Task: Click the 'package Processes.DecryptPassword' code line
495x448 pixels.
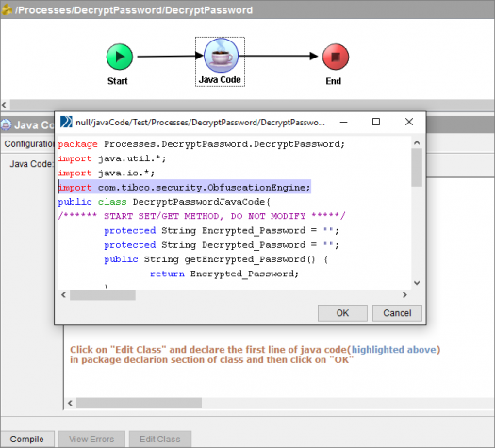Action: [x=202, y=144]
